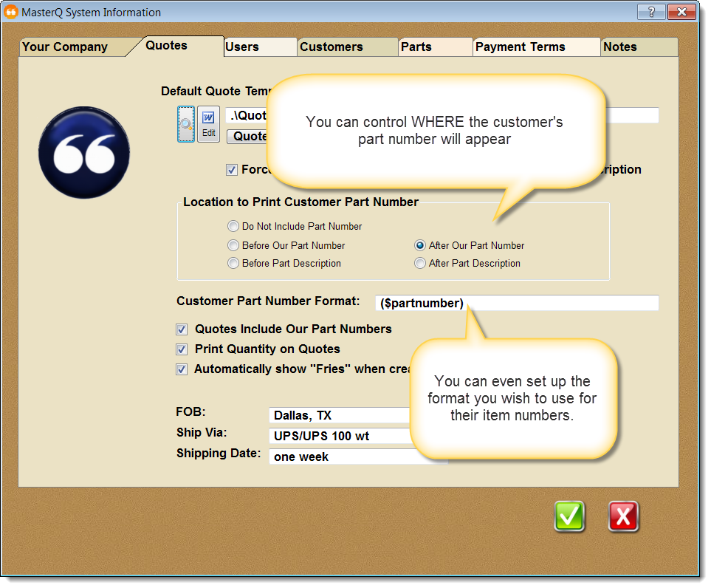Screen dimensions: 711x588
Task: Pick the Before Part Description option
Action: [x=233, y=264]
